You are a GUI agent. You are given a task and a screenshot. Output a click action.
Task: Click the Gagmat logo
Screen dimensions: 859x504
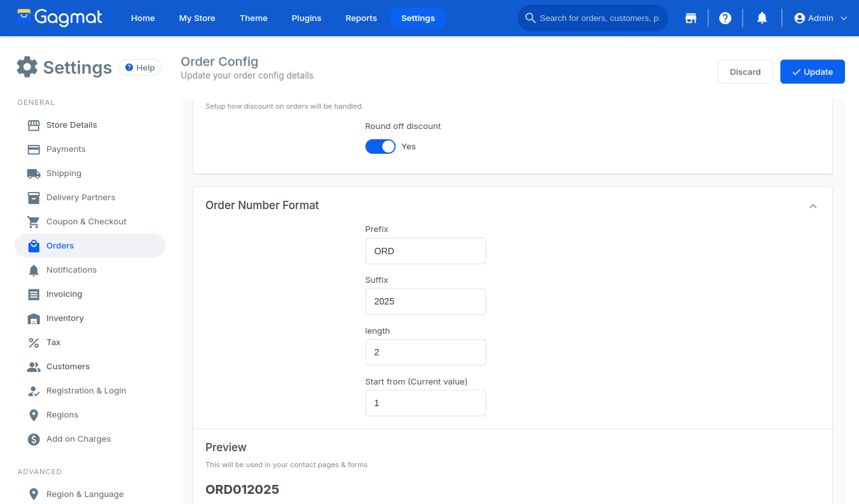(x=58, y=18)
